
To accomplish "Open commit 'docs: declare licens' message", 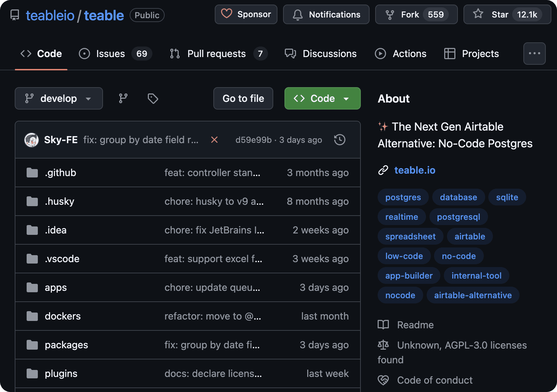I will [x=213, y=373].
